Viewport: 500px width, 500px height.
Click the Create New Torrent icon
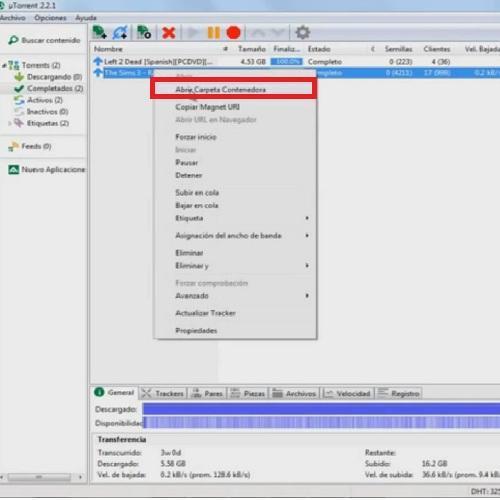click(144, 32)
